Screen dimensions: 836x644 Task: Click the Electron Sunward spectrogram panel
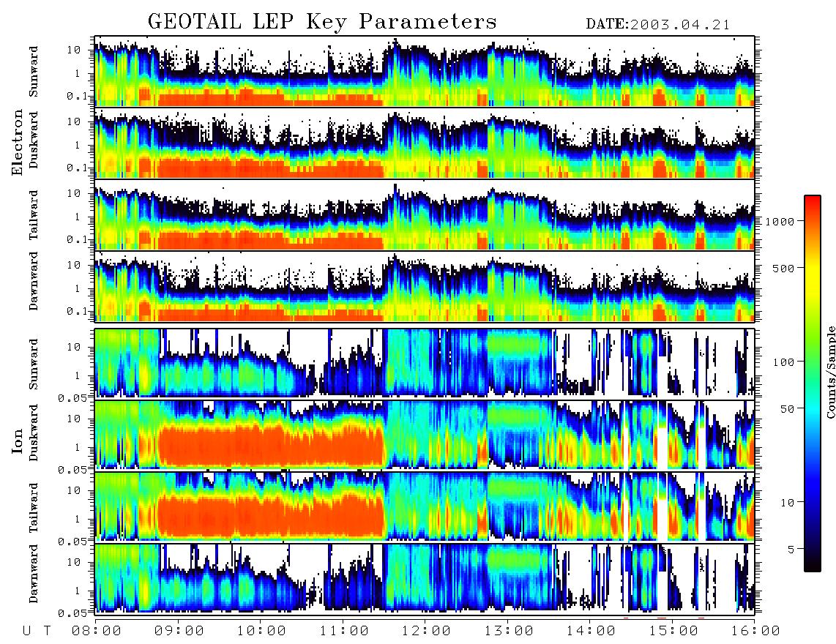(x=425, y=72)
